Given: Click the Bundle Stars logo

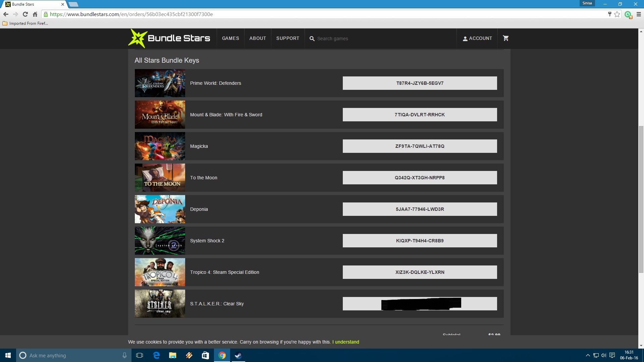Looking at the screenshot, I should (170, 38).
